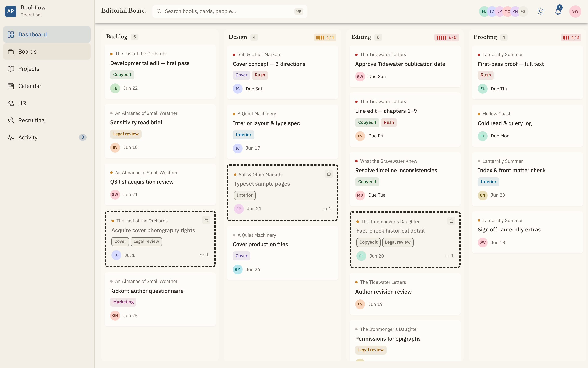Click Cover tag on Cover production files

tap(241, 256)
